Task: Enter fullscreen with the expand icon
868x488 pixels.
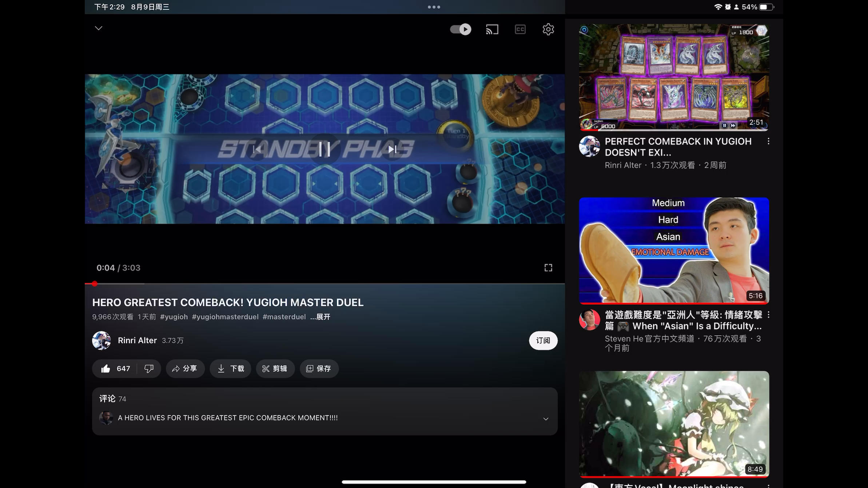Action: (548, 268)
